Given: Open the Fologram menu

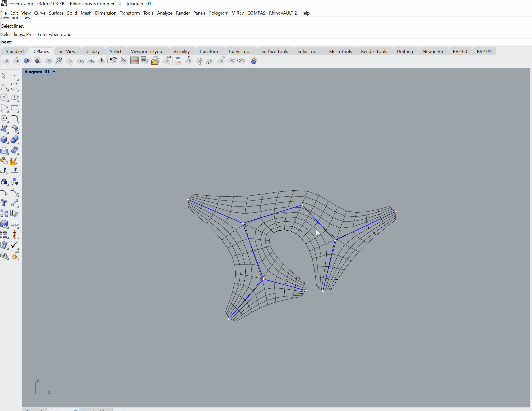Looking at the screenshot, I should [x=219, y=13].
